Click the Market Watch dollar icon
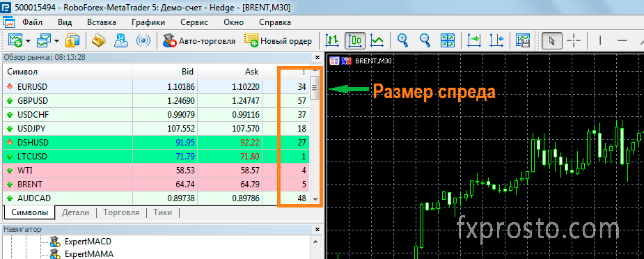This screenshot has height=259, width=644. tap(72, 40)
